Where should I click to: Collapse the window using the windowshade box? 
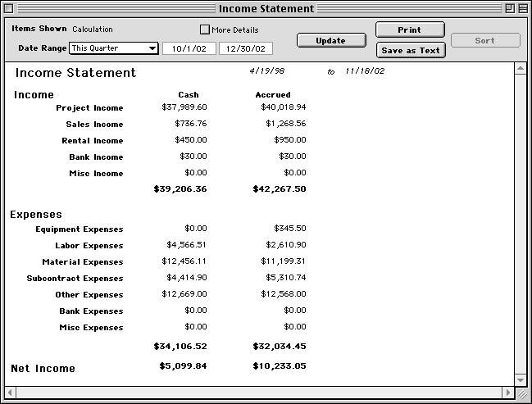click(x=522, y=8)
